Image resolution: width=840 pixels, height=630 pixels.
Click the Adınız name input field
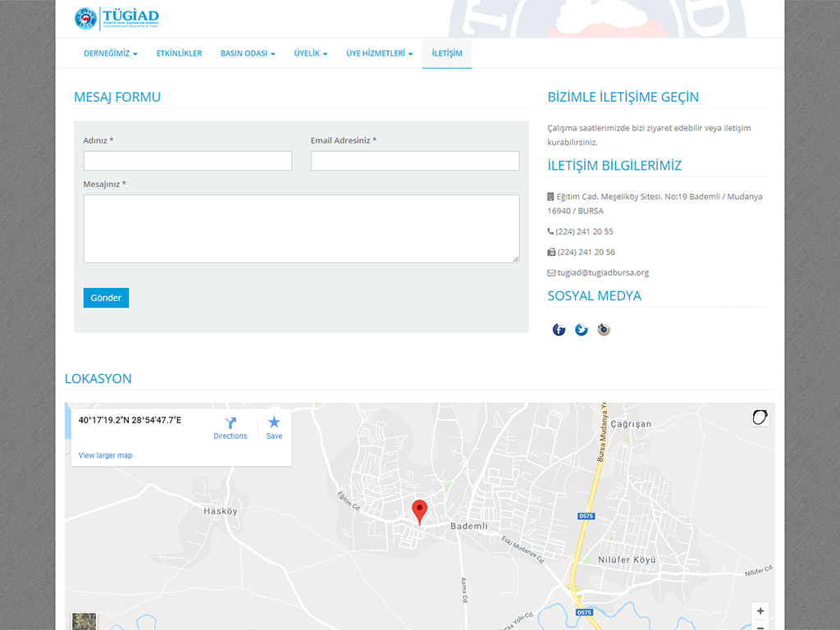(x=188, y=161)
